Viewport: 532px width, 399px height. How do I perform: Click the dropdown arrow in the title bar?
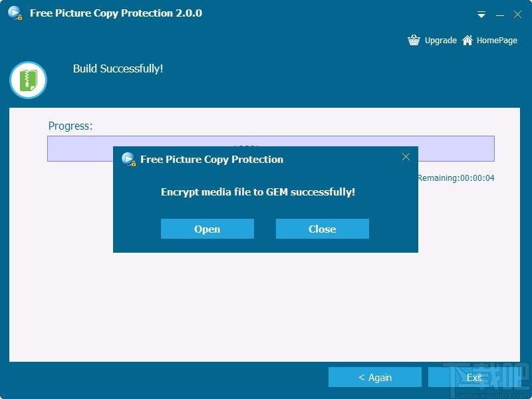pos(480,13)
